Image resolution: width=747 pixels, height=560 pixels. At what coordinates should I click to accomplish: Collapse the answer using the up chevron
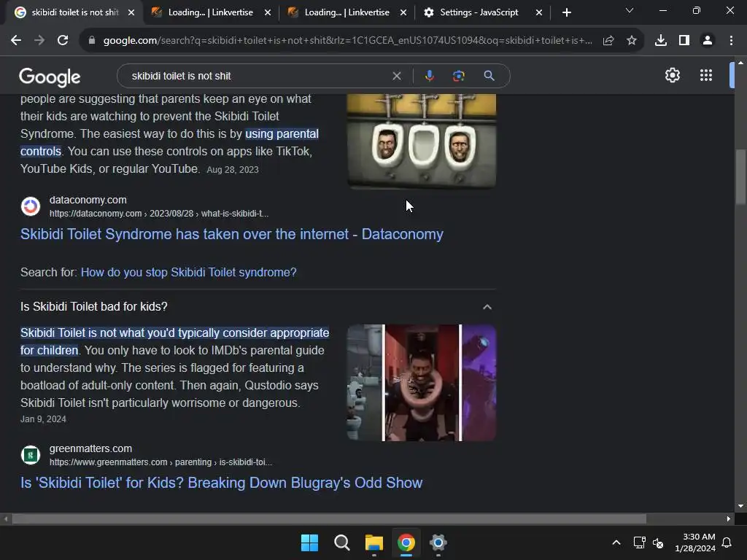(x=487, y=307)
